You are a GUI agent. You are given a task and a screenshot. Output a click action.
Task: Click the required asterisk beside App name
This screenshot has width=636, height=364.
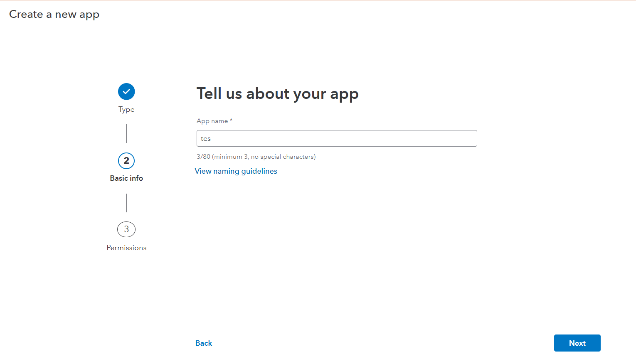231,120
